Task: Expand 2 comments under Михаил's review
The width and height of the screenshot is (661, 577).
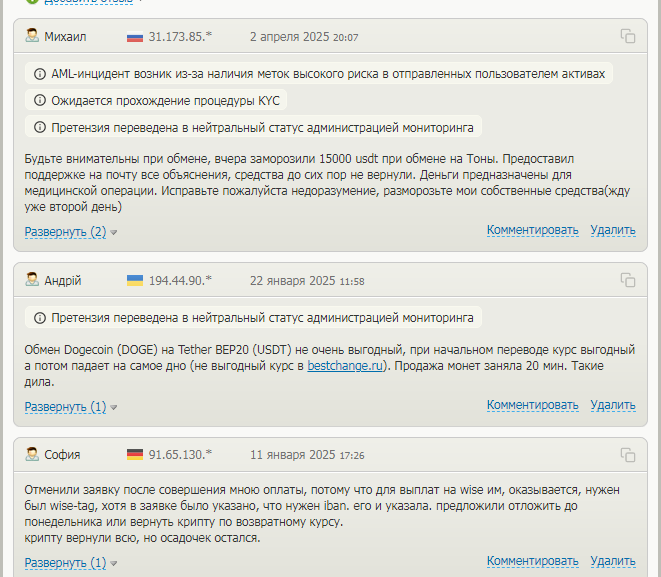Action: 65,232
